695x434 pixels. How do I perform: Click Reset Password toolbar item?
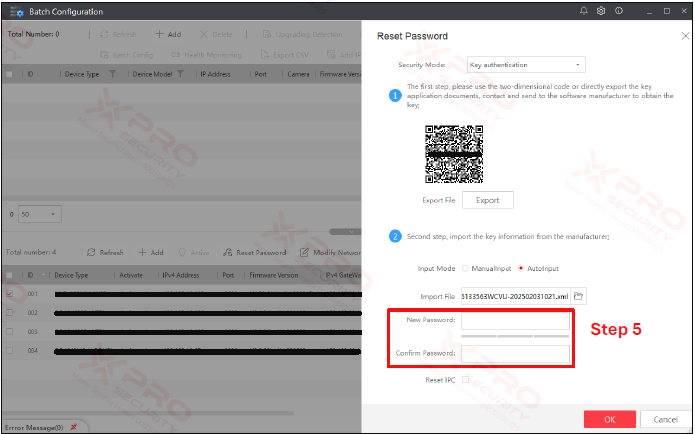pyautogui.click(x=254, y=252)
